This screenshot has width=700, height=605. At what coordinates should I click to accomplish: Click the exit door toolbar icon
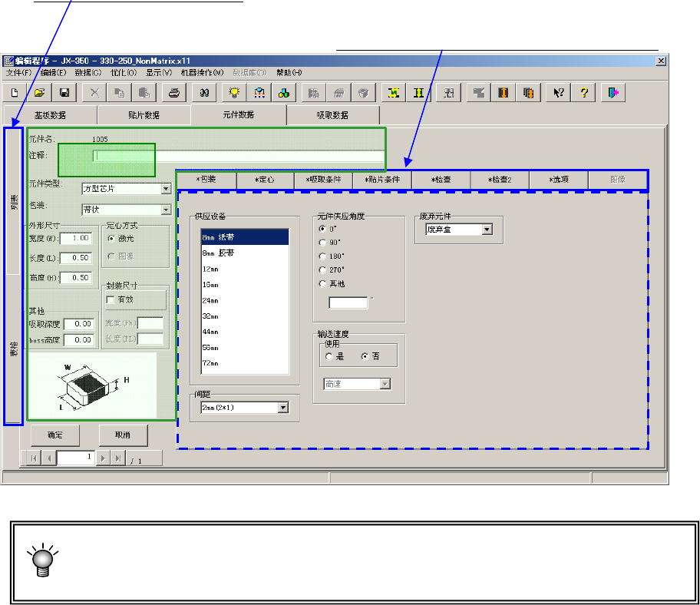[614, 92]
